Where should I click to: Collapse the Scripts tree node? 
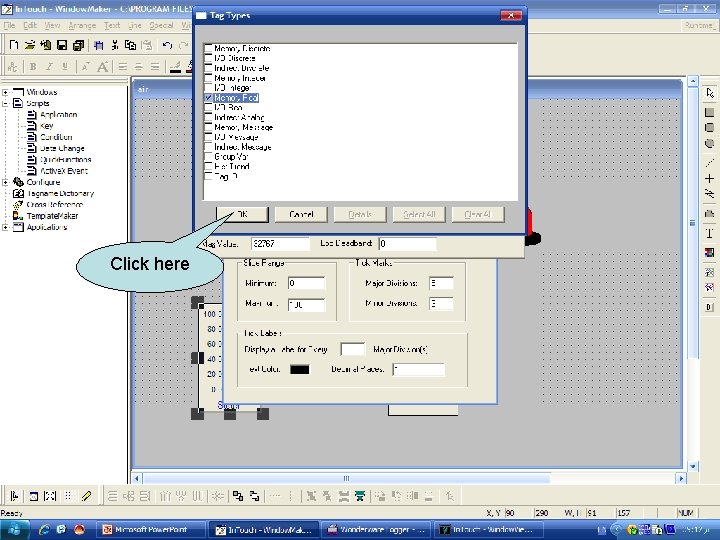[6, 103]
